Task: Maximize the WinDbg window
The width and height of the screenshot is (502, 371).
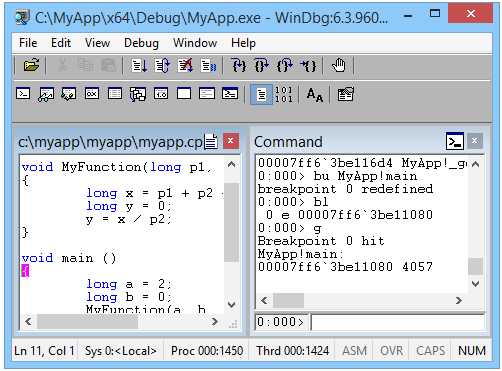Action: 435,14
